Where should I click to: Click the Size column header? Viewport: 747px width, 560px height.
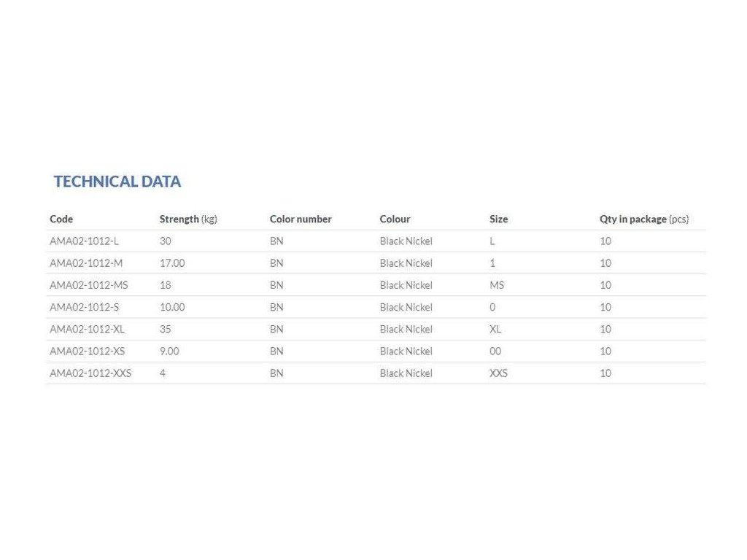[498, 219]
